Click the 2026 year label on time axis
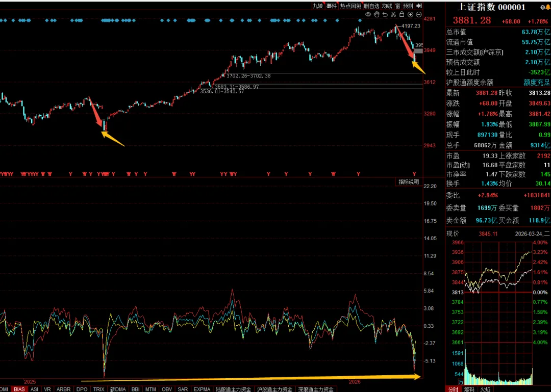The image size is (551, 392). (355, 382)
